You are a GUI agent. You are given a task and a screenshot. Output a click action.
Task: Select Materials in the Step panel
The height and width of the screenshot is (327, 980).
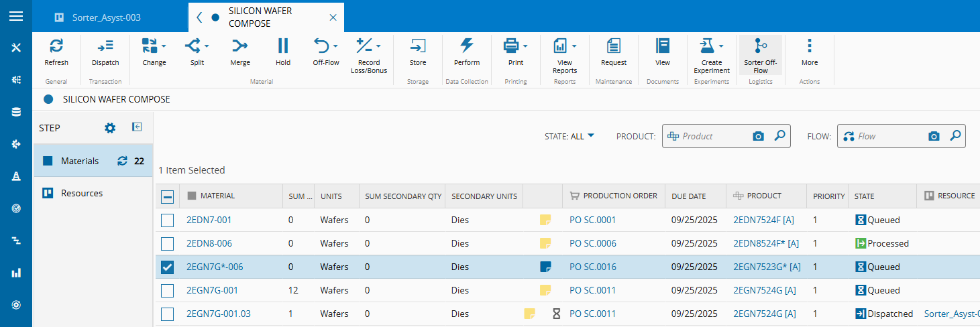(x=93, y=161)
